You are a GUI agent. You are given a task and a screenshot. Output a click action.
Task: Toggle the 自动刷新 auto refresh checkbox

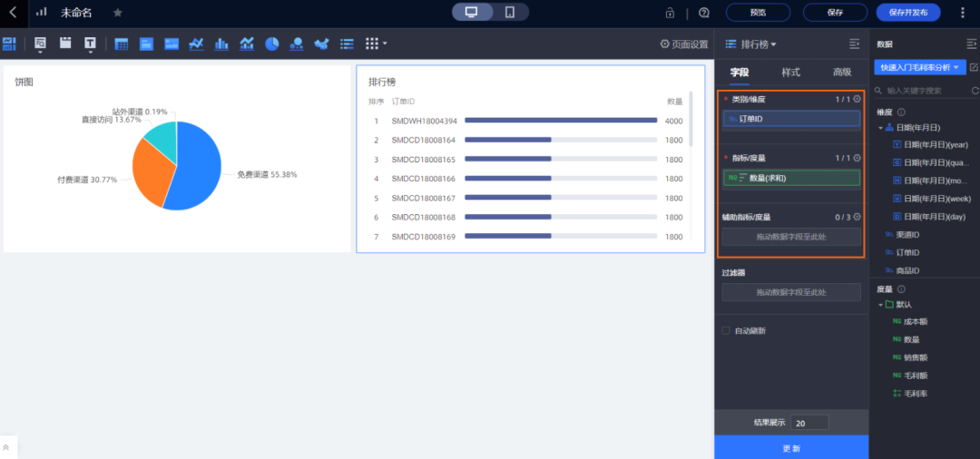click(725, 331)
